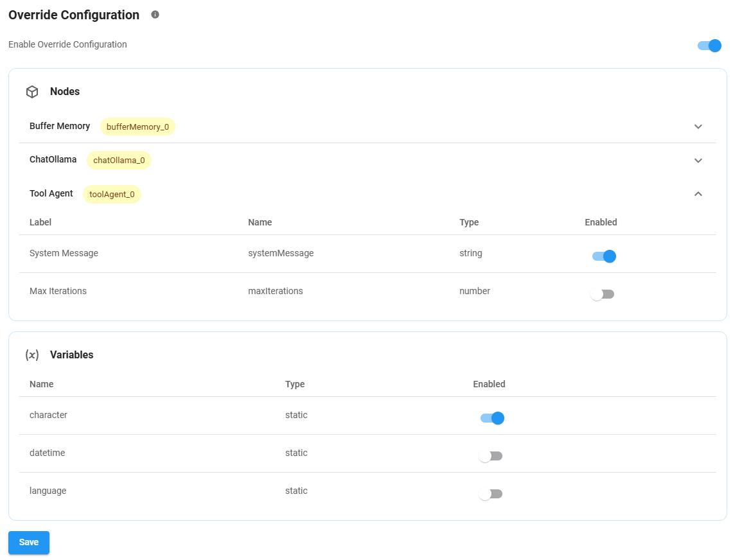Click the Save button
Image resolution: width=742 pixels, height=560 pixels.
tap(29, 542)
